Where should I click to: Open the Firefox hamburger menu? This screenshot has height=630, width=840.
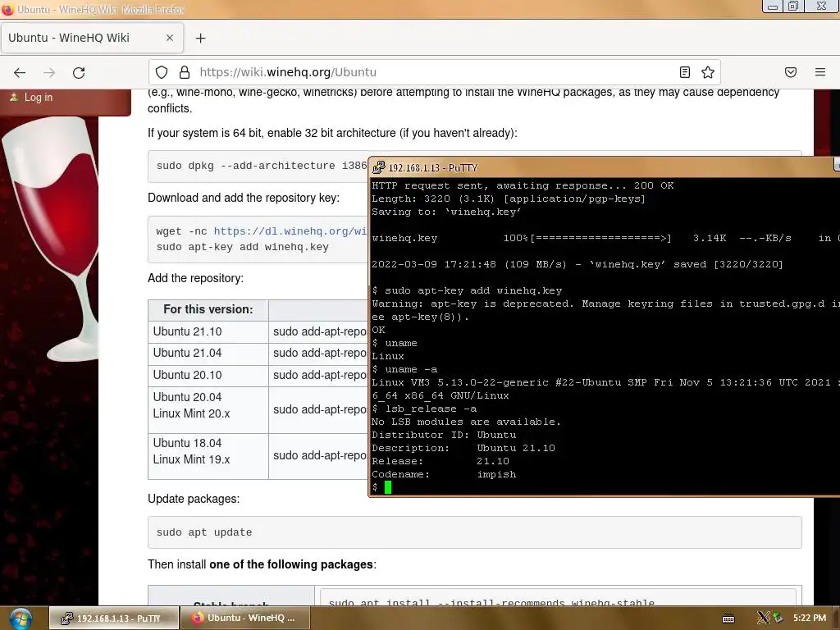coord(820,72)
